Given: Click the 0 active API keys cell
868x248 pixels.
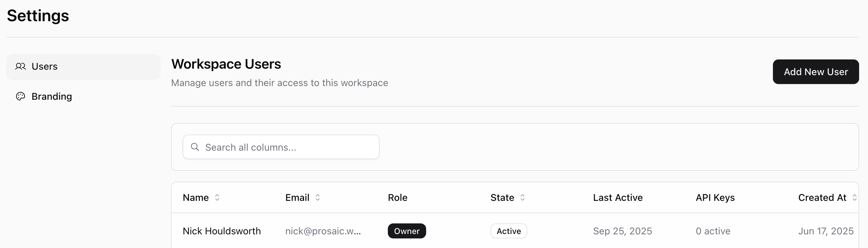Looking at the screenshot, I should point(713,231).
